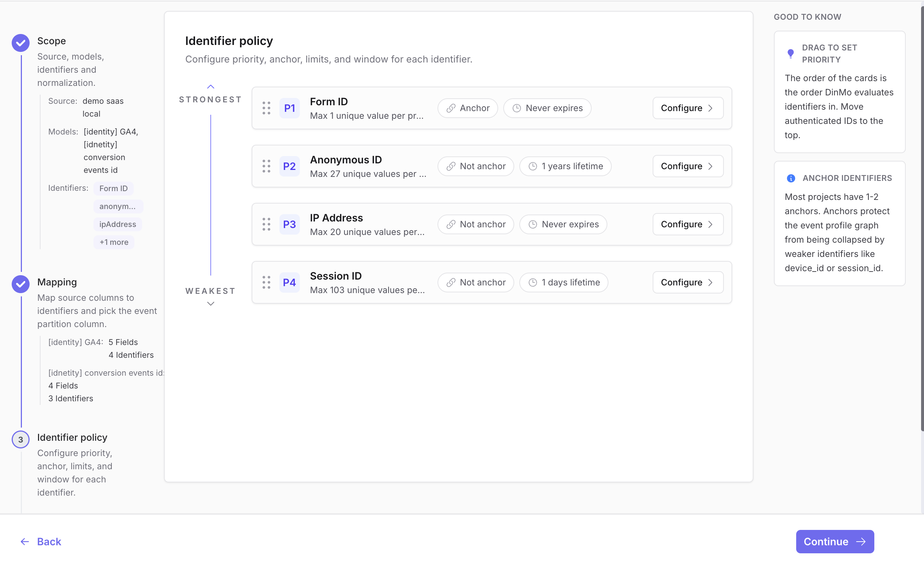The width and height of the screenshot is (924, 565).
Task: Click the Anchor chip on Form ID
Action: (467, 108)
